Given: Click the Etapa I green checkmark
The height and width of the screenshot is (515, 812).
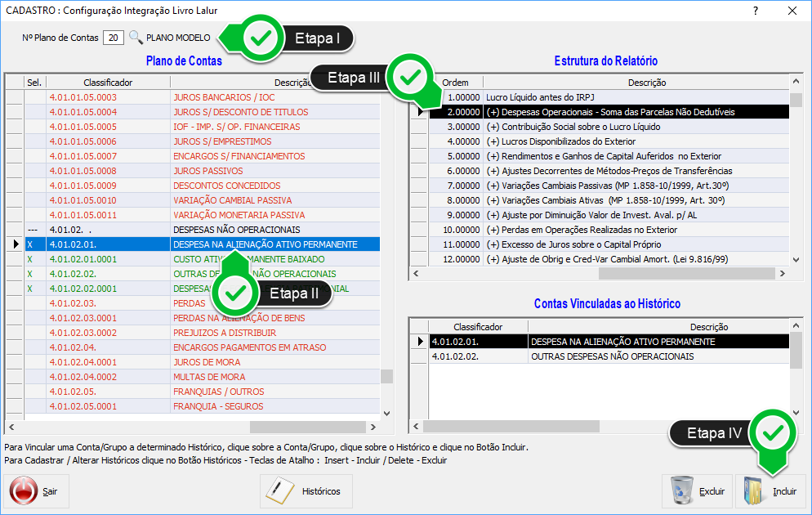Looking at the screenshot, I should (x=261, y=38).
